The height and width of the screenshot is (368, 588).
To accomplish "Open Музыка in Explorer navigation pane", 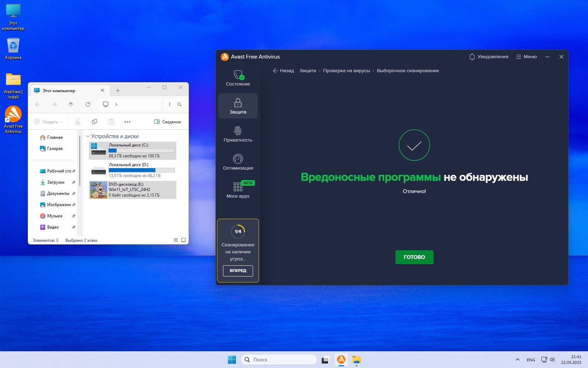I will [57, 216].
